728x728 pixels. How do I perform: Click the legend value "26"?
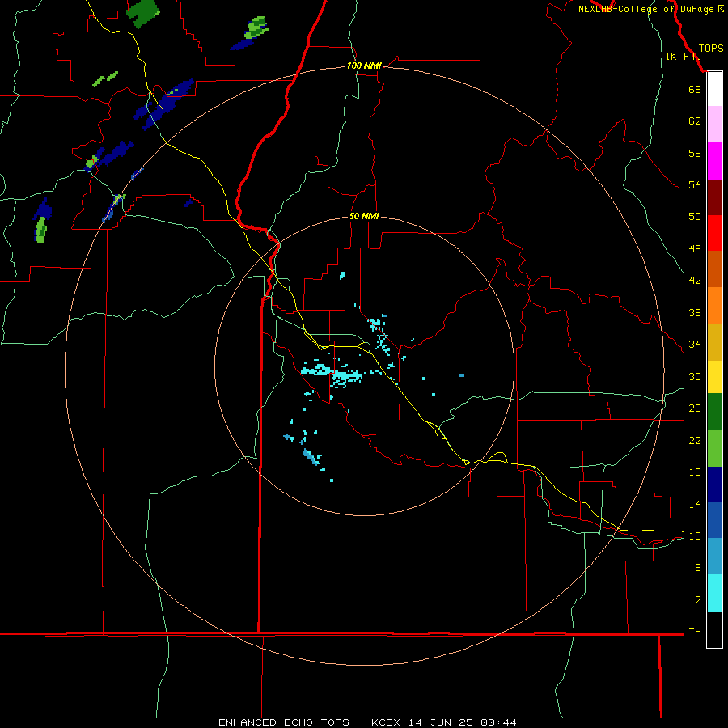(x=695, y=408)
